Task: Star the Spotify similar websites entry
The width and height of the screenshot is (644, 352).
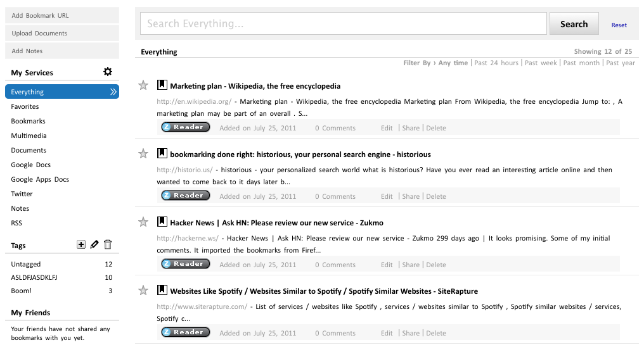Action: pyautogui.click(x=143, y=291)
